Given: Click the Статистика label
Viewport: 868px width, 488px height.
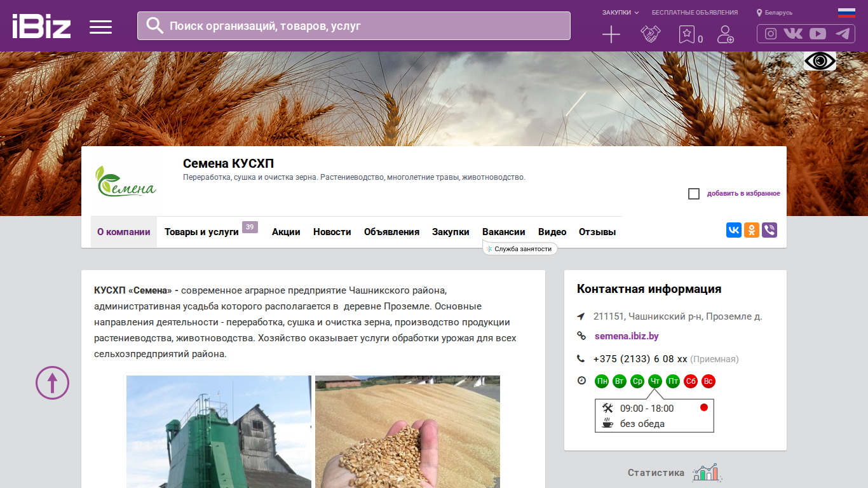Looking at the screenshot, I should pos(656,473).
